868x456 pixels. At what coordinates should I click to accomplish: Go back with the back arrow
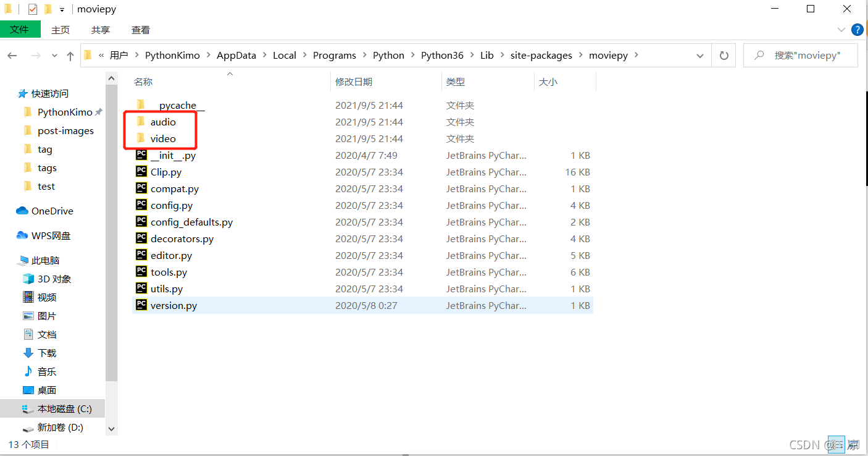tap(12, 56)
